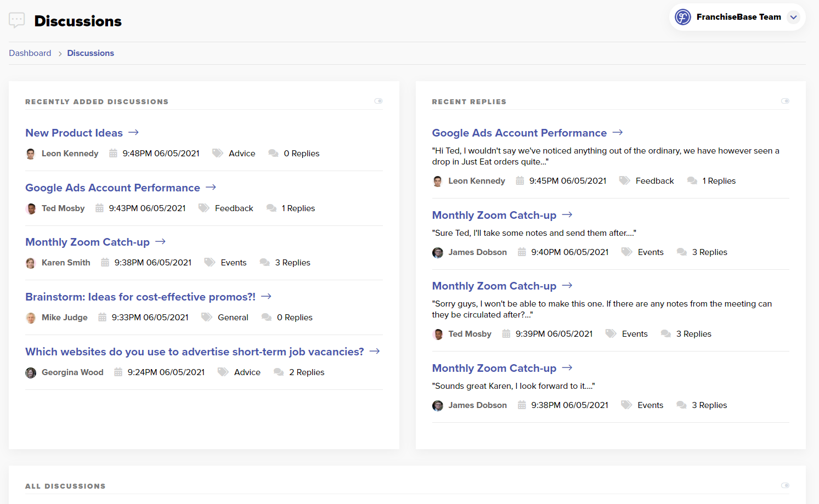Click replies bubble icon beside 0 Replies in New Product Ideas
The width and height of the screenshot is (819, 504).
click(273, 153)
